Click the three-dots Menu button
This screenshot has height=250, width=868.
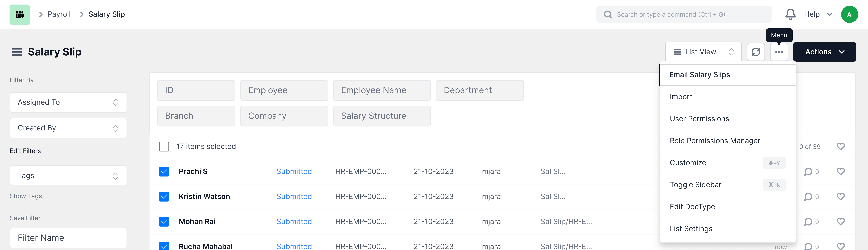pyautogui.click(x=779, y=52)
